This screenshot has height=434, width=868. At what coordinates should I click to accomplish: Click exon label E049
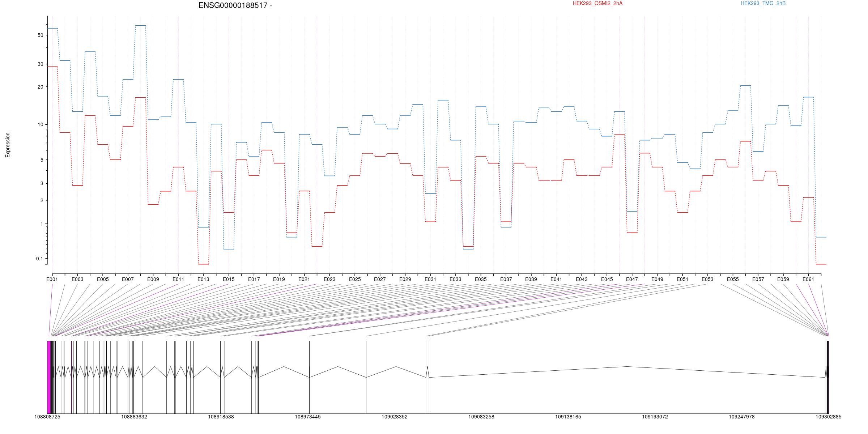[x=657, y=279]
